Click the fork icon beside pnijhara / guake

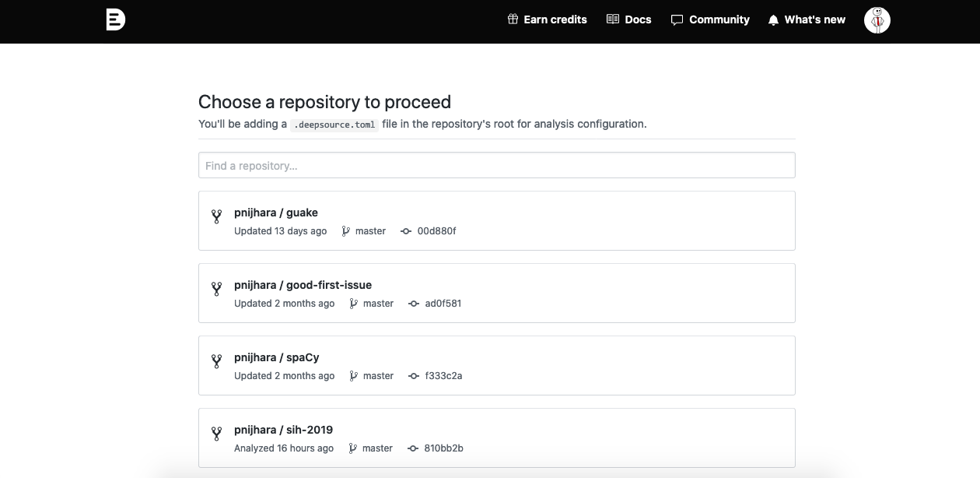tap(216, 217)
